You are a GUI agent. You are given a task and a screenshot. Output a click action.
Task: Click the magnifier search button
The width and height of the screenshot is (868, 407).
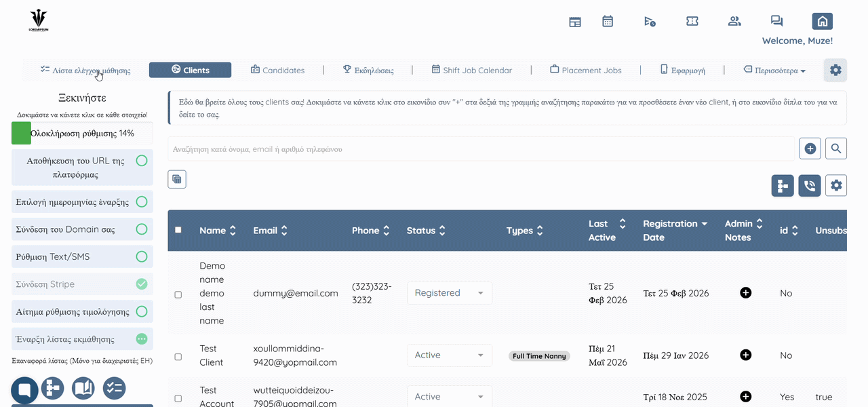[836, 149]
